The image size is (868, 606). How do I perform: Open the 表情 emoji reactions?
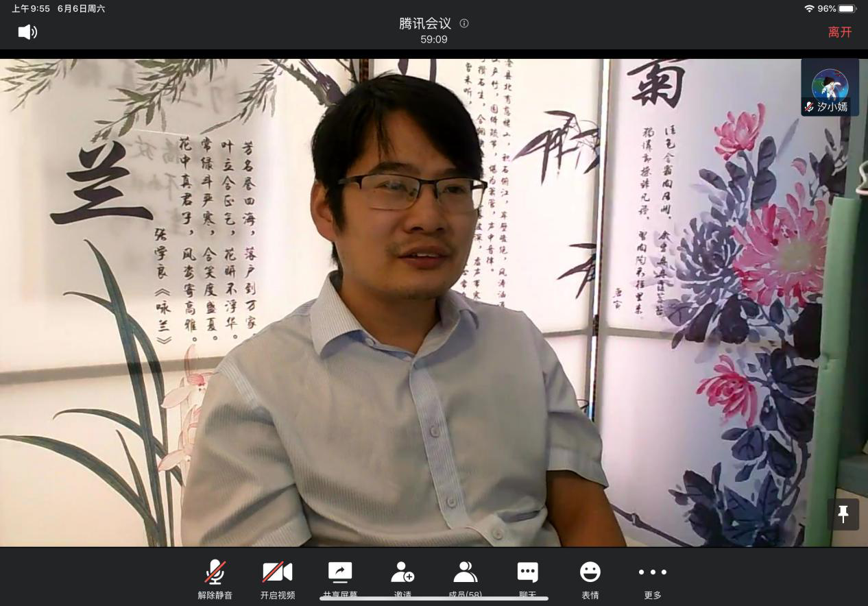590,578
